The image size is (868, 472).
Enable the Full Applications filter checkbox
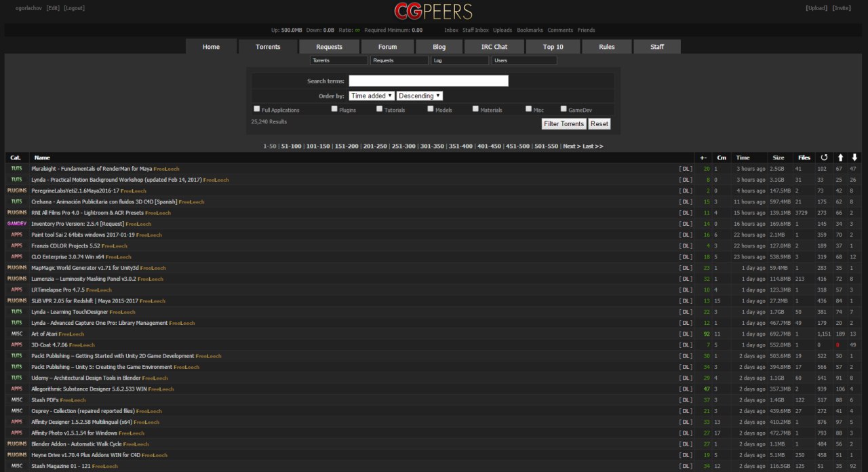[x=257, y=109]
